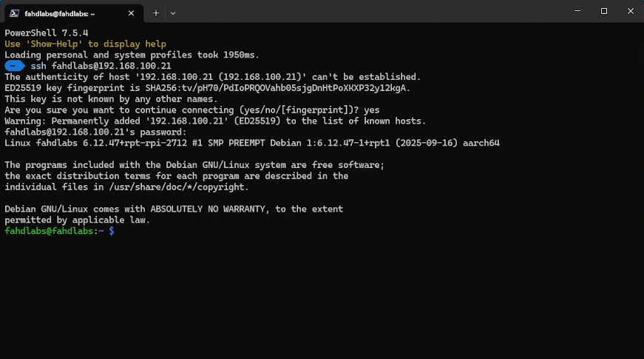Screen dimensions: 644x359
Task: Expand the new tab profile dropdown chevron
Action: (x=173, y=13)
